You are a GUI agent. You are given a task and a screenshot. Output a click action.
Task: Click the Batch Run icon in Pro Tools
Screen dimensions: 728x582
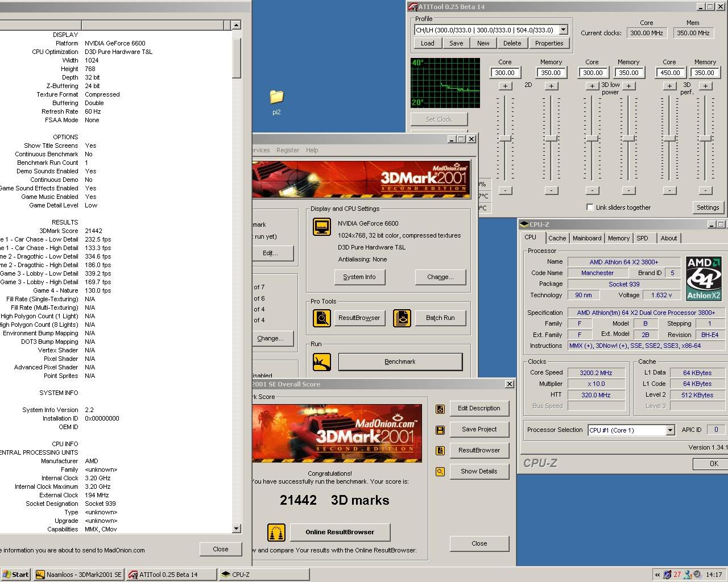click(x=402, y=318)
